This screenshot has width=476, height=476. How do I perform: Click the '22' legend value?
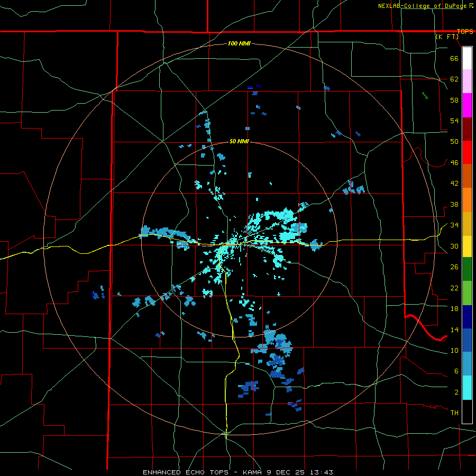tap(454, 288)
